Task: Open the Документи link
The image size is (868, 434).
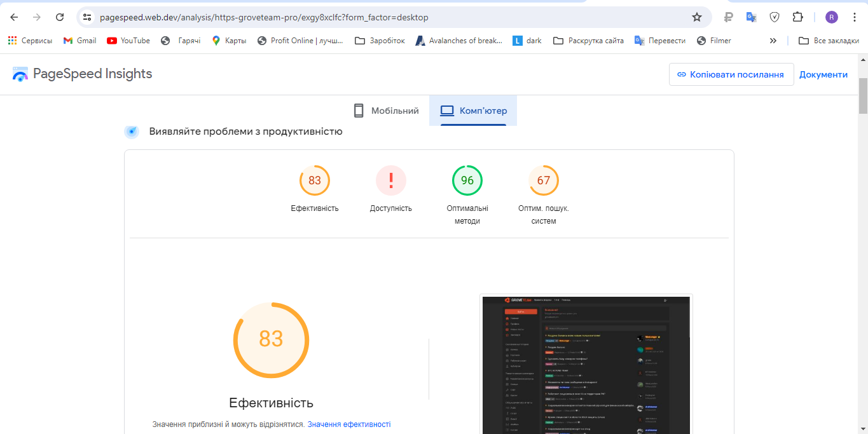Action: 823,74
